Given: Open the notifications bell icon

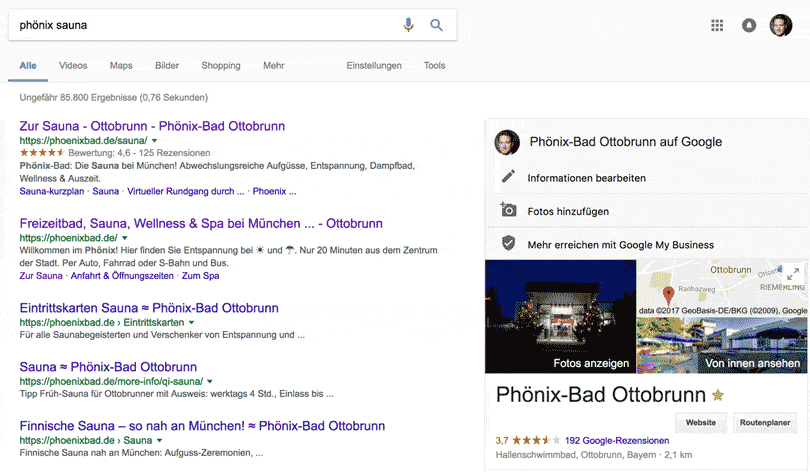Looking at the screenshot, I should click(749, 25).
